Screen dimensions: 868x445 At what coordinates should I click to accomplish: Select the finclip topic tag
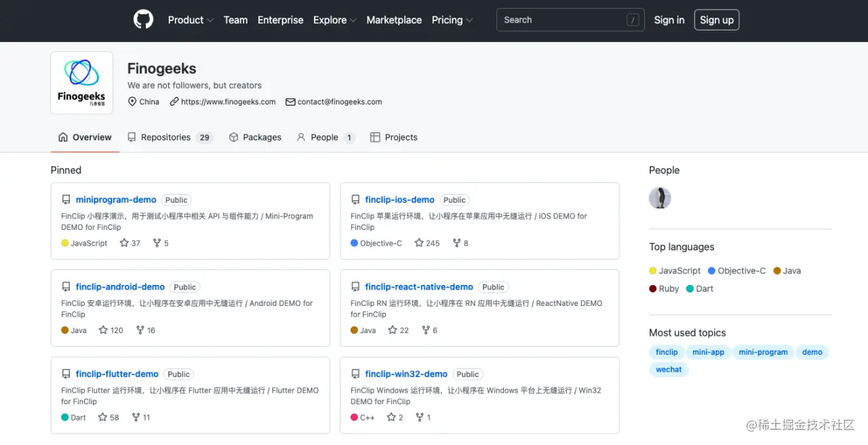[667, 352]
